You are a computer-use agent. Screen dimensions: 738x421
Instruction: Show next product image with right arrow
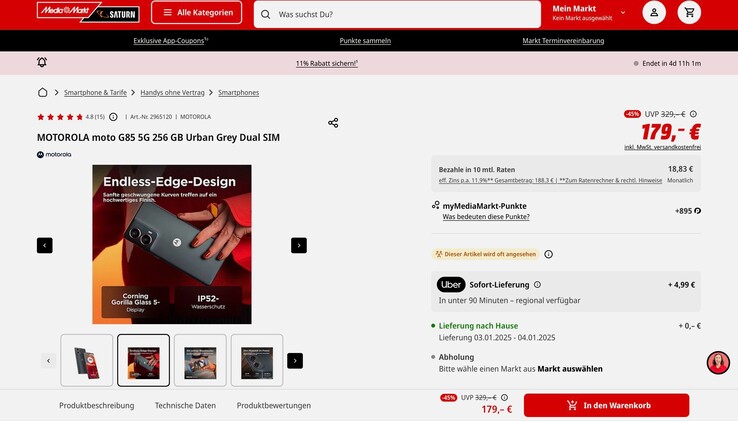coord(299,245)
